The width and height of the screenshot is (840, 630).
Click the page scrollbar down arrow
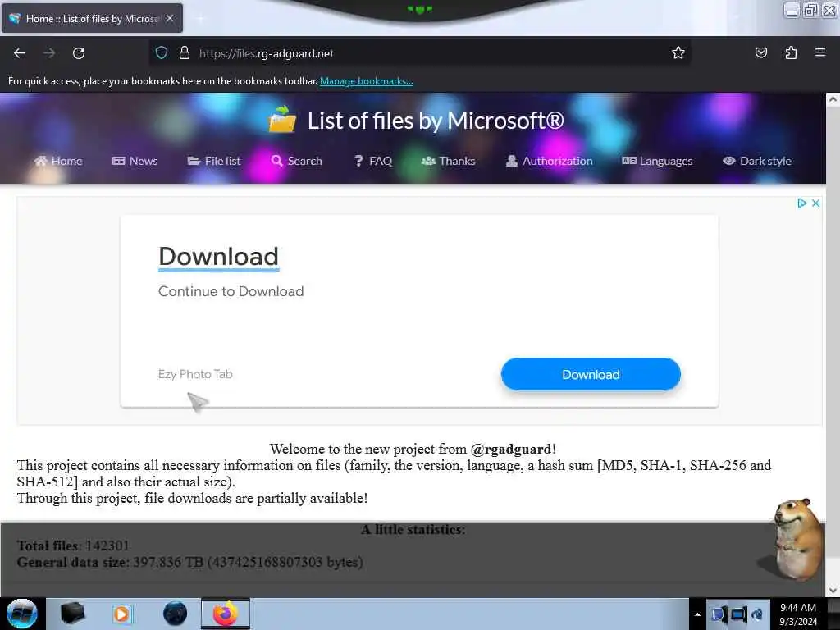[833, 591]
